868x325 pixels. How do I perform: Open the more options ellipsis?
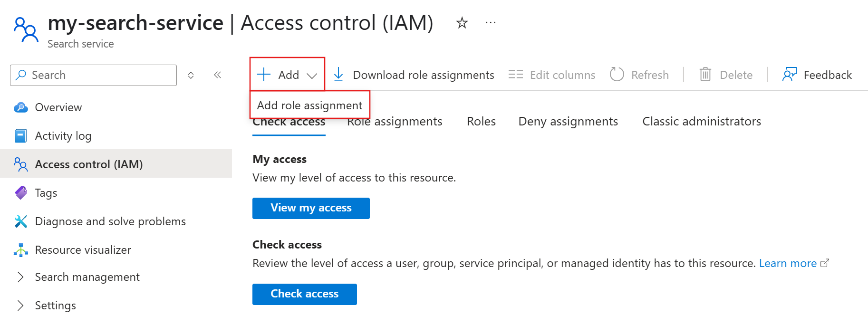[491, 23]
